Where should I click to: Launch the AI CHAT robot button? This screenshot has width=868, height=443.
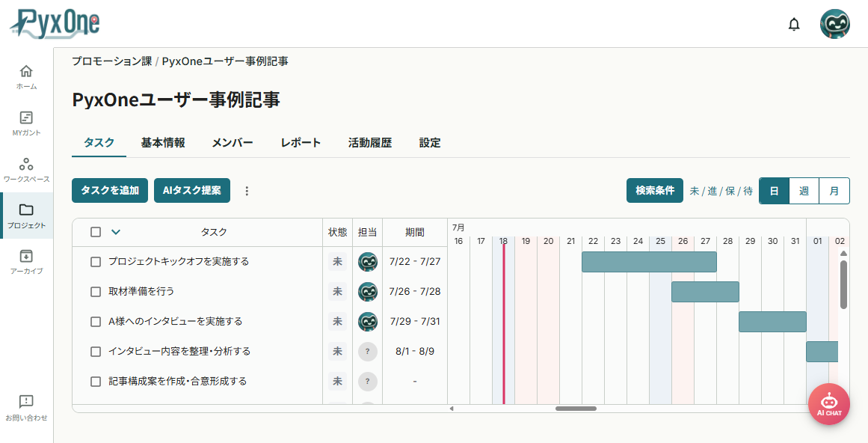pos(828,404)
